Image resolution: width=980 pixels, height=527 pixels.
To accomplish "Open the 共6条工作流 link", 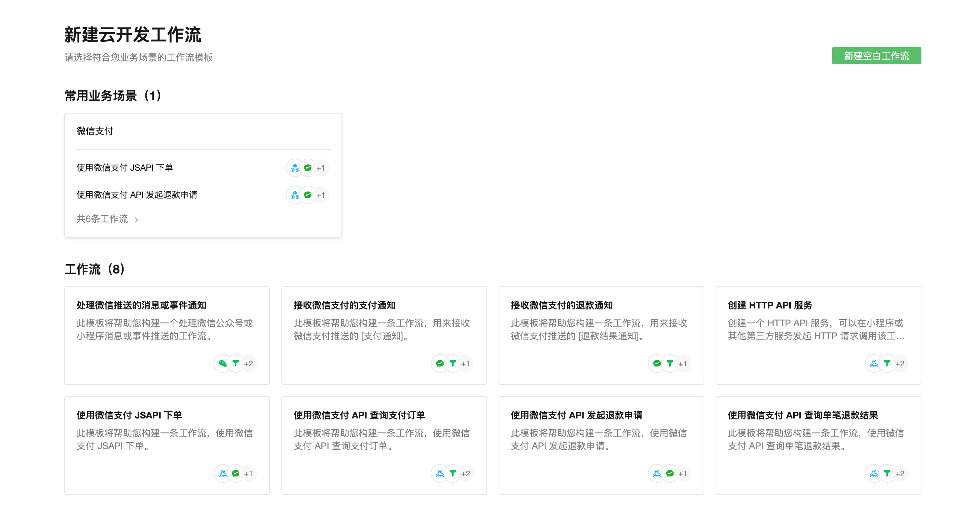I will click(x=102, y=219).
